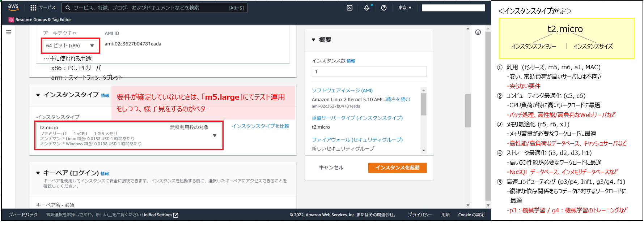This screenshot has height=234, width=644.
Task: Open the AWS home logo
Action: 13,7
